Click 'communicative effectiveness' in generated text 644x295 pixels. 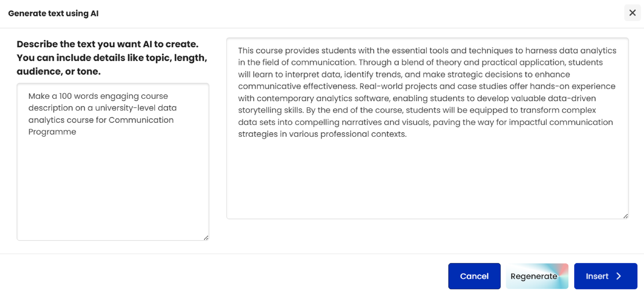tap(297, 86)
